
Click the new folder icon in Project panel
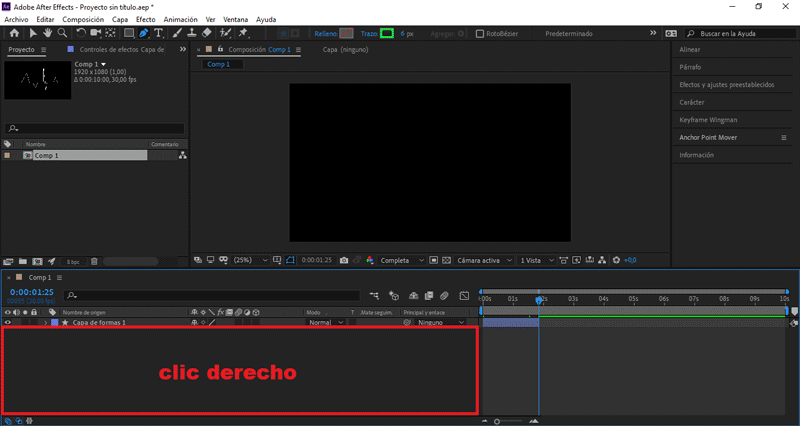(x=22, y=261)
